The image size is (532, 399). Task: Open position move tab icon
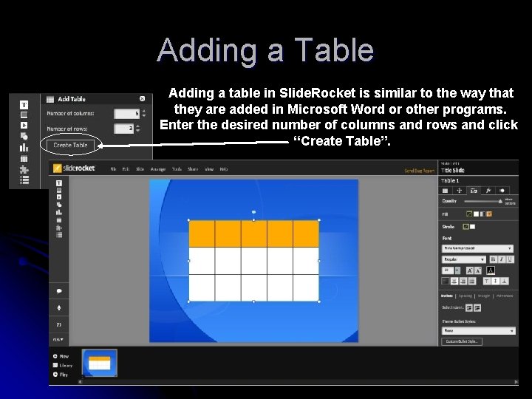point(460,191)
